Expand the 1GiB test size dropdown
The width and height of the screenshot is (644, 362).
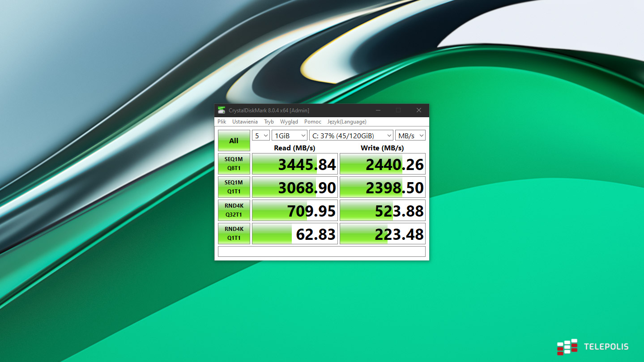[289, 136]
